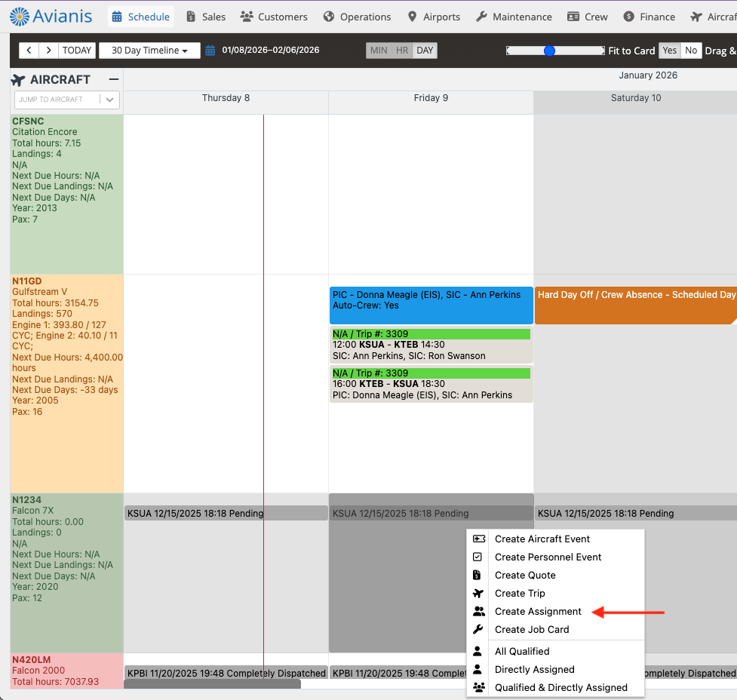The height and width of the screenshot is (700, 737).
Task: Click the calendar date picker icon
Action: 210,51
